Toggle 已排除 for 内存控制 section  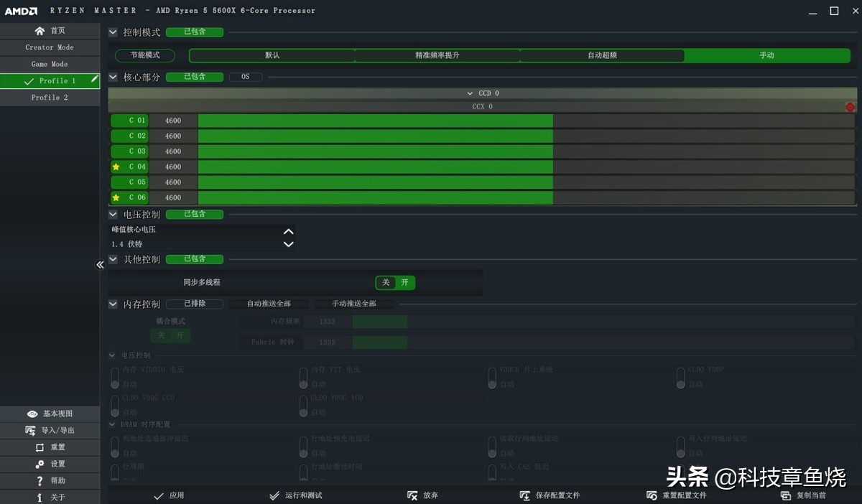[x=195, y=304]
